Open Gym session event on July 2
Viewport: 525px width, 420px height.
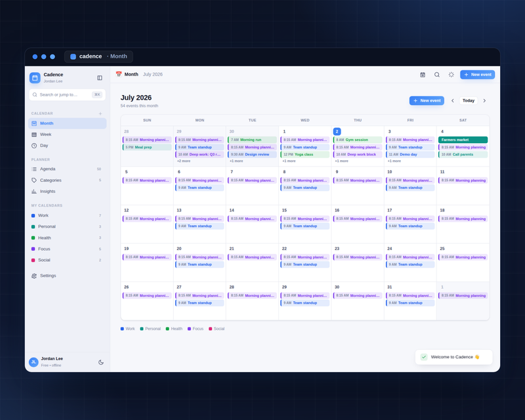coord(358,140)
